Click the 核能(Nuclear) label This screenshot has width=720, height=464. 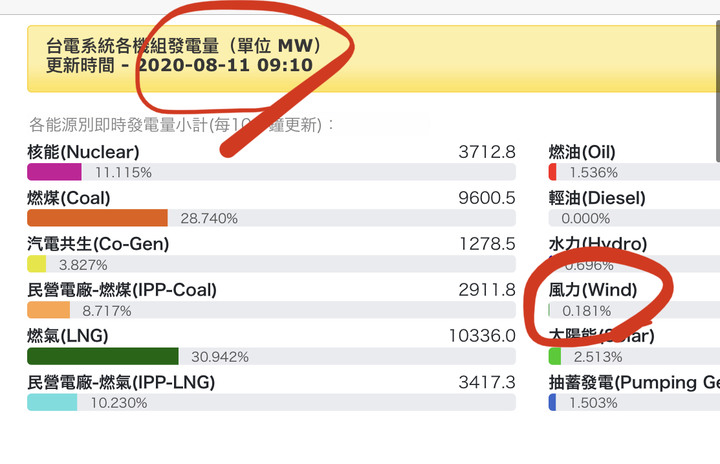tap(83, 152)
